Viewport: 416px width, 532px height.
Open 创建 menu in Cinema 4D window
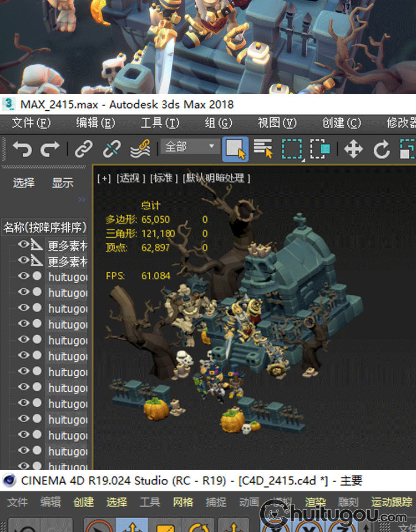(84, 502)
